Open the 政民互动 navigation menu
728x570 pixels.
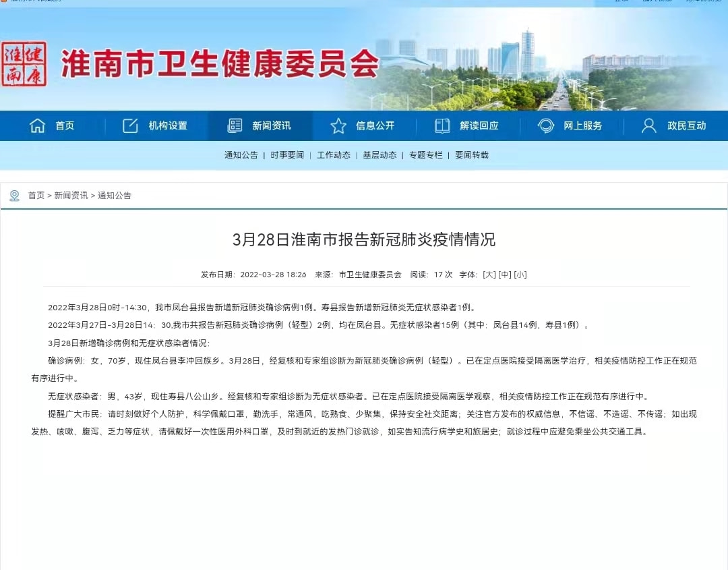point(687,125)
